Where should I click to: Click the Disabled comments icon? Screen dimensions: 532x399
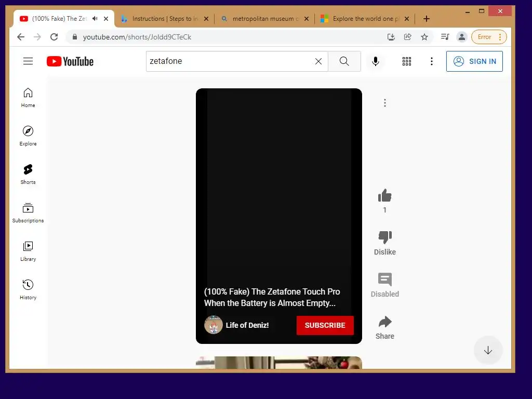pyautogui.click(x=385, y=280)
